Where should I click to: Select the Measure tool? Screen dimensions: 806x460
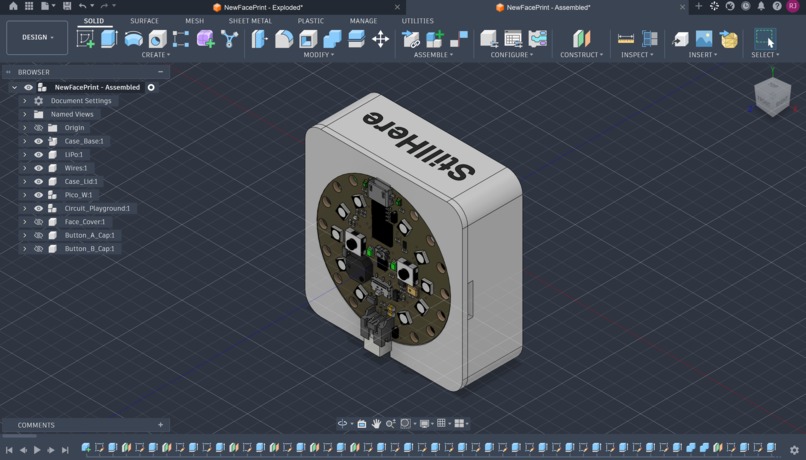(626, 39)
